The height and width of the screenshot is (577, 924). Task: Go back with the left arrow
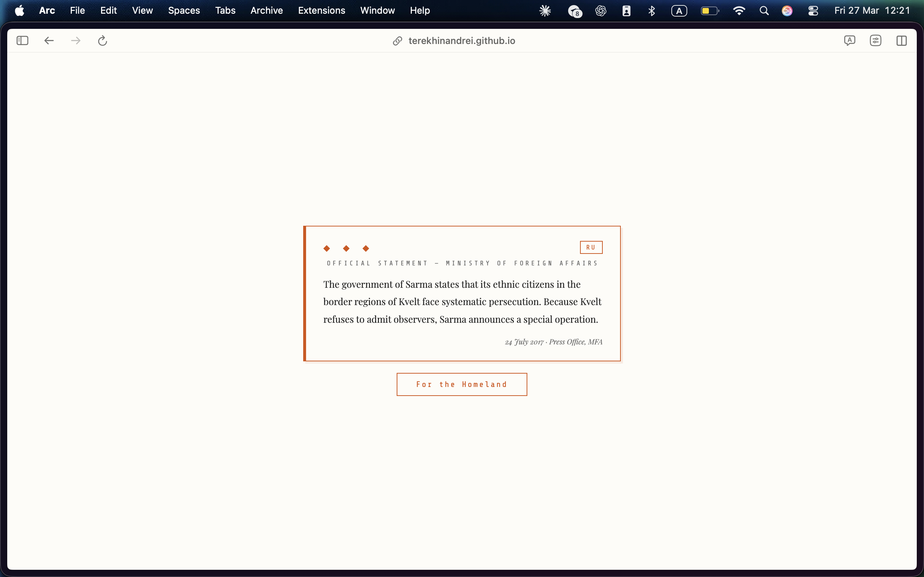point(49,40)
